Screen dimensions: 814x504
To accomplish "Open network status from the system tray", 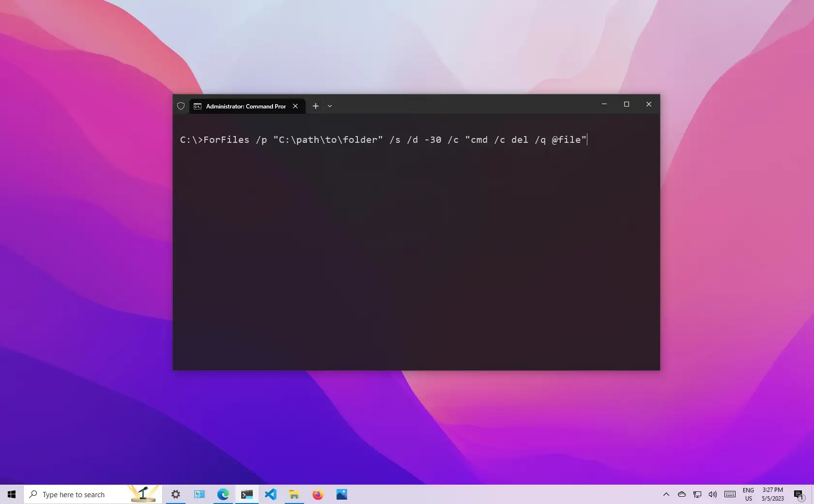I will point(697,494).
